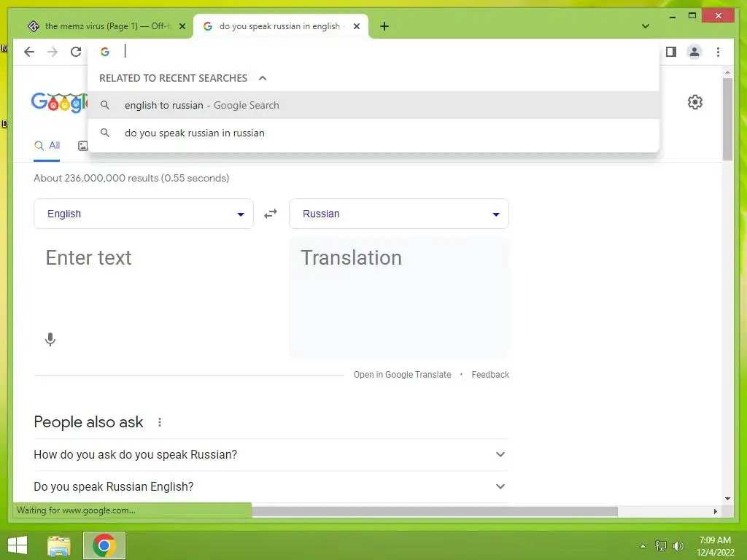Viewport: 747px width, 560px height.
Task: Open the Windows Start menu
Action: 18,545
